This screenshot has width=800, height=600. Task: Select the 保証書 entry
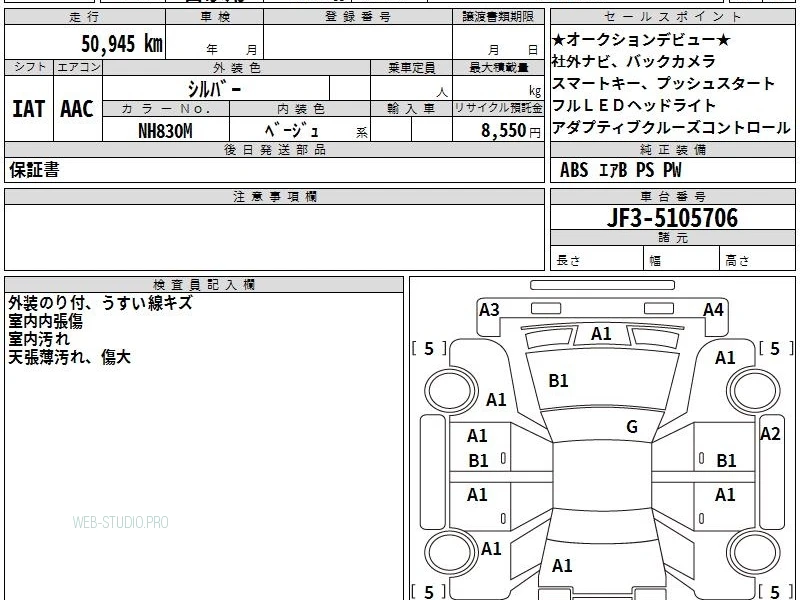(x=34, y=170)
